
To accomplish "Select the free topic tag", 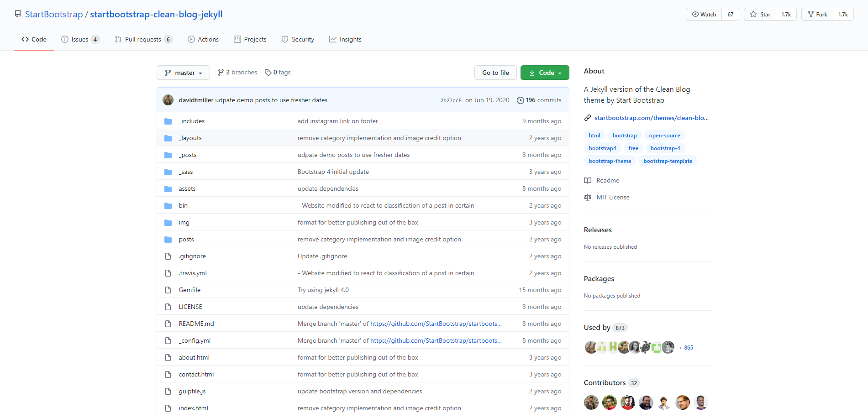I will click(x=633, y=148).
